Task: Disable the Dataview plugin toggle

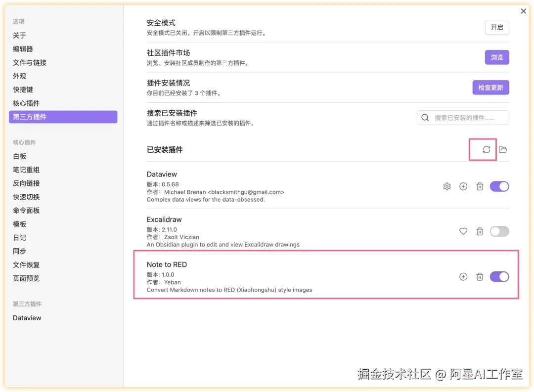Action: (x=499, y=186)
